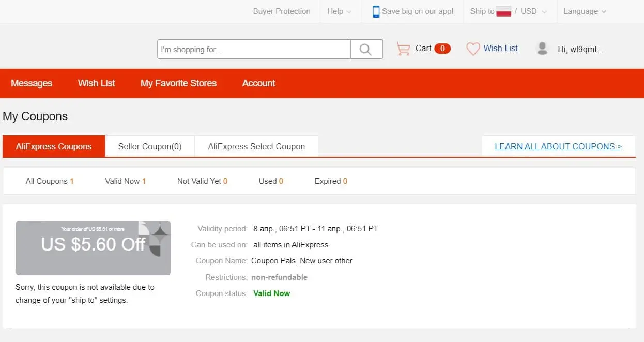This screenshot has width=644, height=342.
Task: Show Used coupons
Action: click(271, 181)
